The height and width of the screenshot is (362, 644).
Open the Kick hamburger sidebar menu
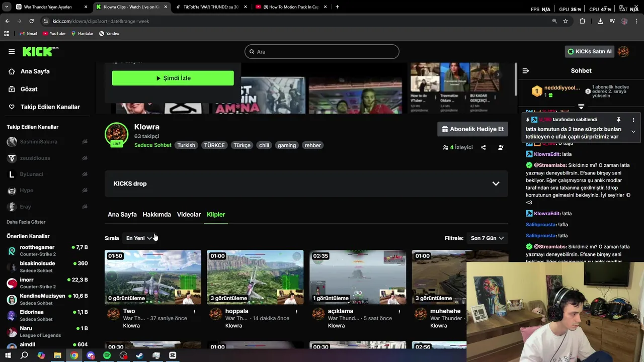(x=12, y=51)
